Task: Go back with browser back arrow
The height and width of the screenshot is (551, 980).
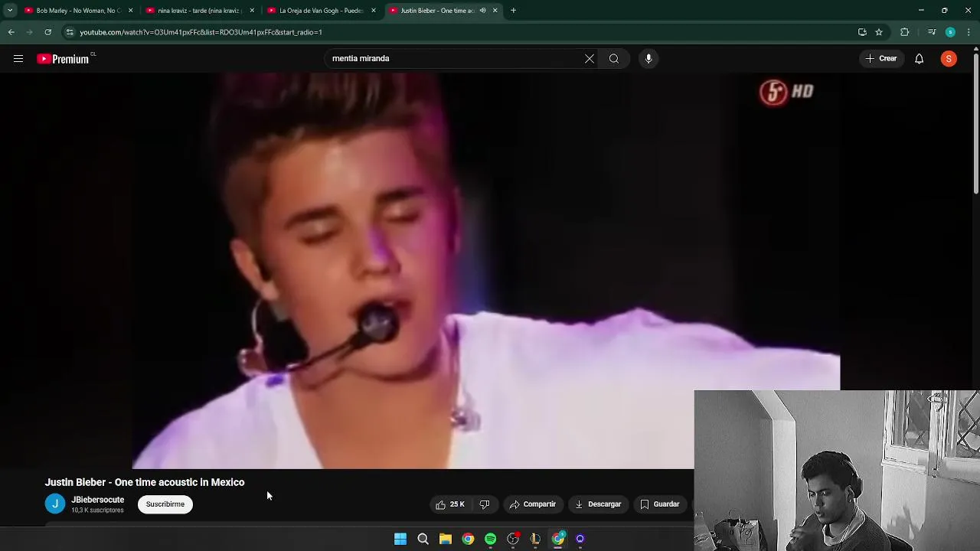Action: pos(11,32)
